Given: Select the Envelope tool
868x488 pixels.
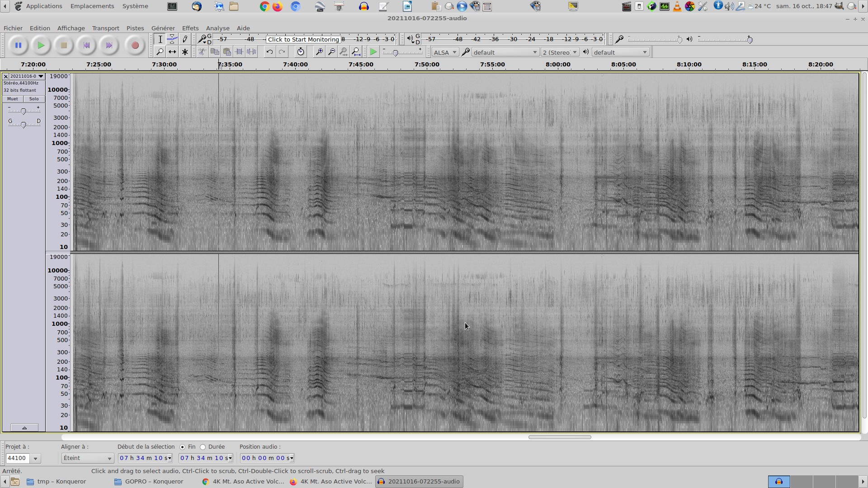Looking at the screenshot, I should pyautogui.click(x=172, y=39).
